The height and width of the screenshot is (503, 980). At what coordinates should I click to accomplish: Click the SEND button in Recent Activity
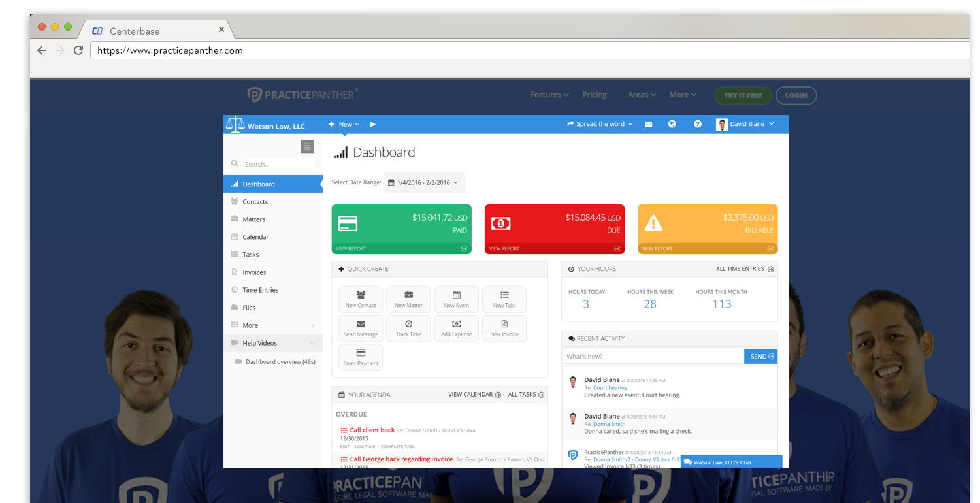761,357
